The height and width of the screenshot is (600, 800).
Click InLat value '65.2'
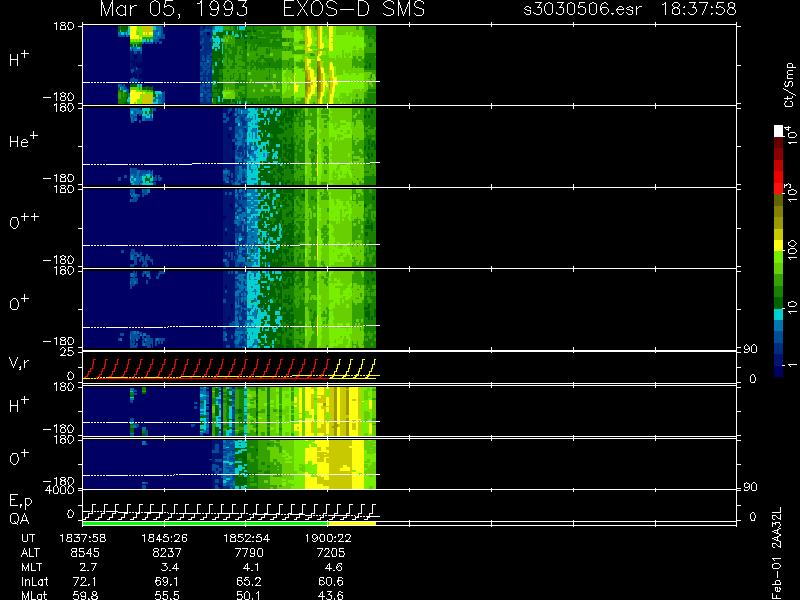(x=248, y=582)
